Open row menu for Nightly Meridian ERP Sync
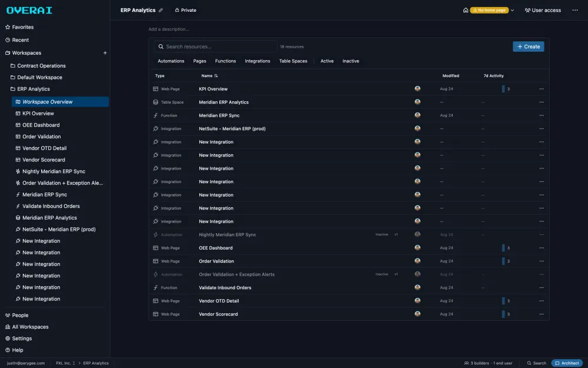The width and height of the screenshot is (588, 368). coord(542,235)
